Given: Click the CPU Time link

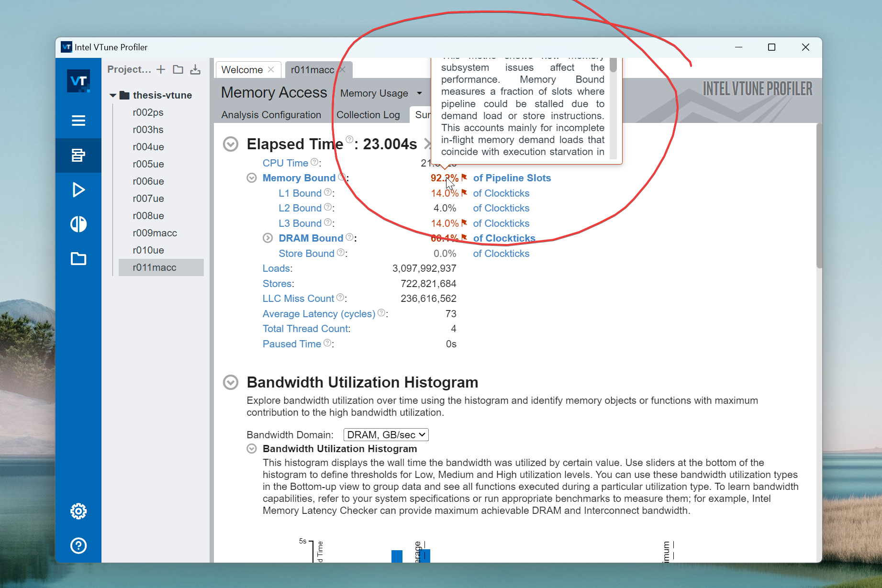Looking at the screenshot, I should pyautogui.click(x=285, y=163).
